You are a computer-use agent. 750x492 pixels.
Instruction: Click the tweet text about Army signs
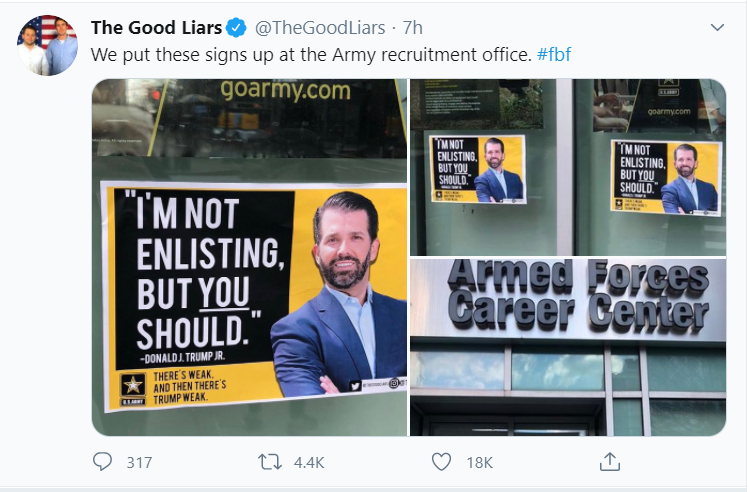click(x=311, y=55)
